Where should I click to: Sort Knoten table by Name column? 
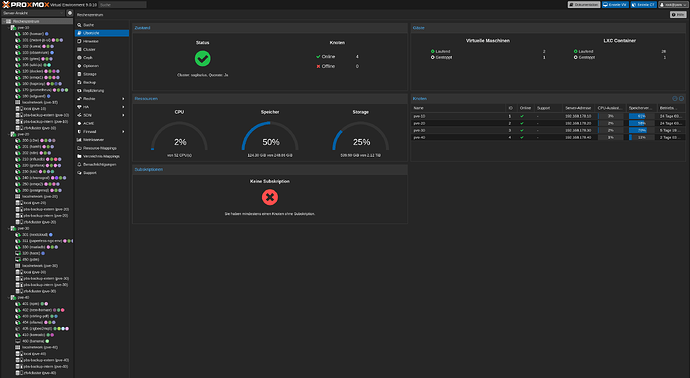pyautogui.click(x=458, y=108)
